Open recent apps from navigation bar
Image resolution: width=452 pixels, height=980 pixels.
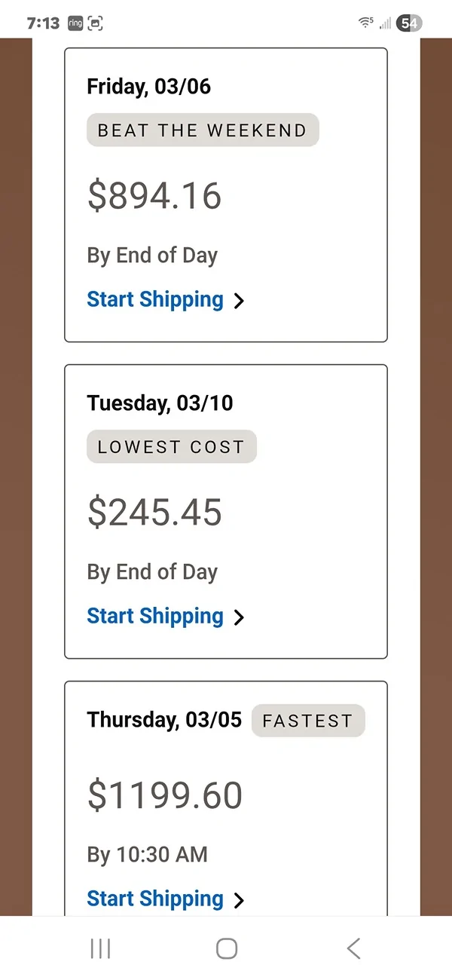coord(100,948)
